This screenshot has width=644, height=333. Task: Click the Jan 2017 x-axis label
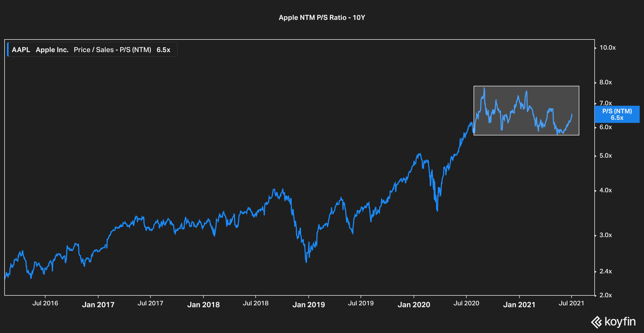click(x=98, y=305)
